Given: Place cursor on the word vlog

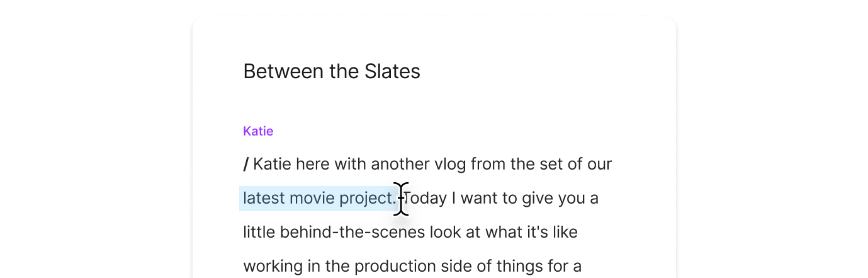Looking at the screenshot, I should (449, 165).
